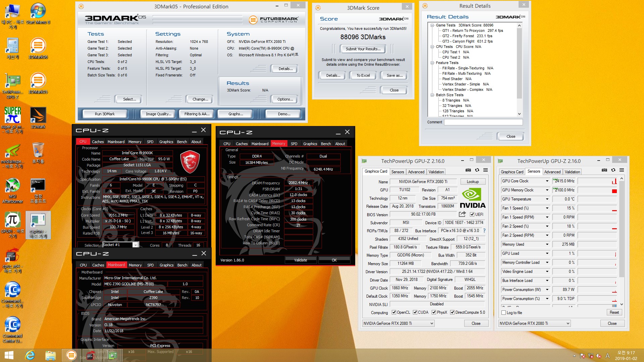Switch to SPD tab in CPU-Z Memory window
The image size is (644, 362).
click(294, 144)
